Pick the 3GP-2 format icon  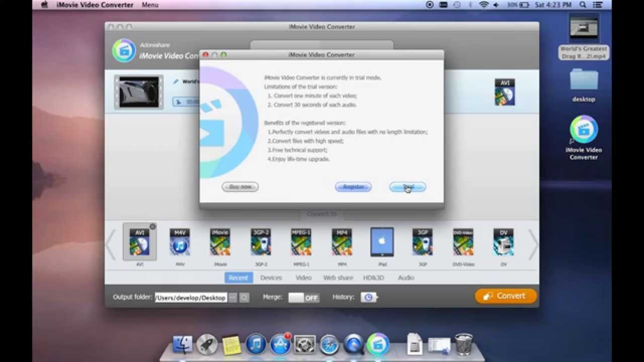coord(261,242)
